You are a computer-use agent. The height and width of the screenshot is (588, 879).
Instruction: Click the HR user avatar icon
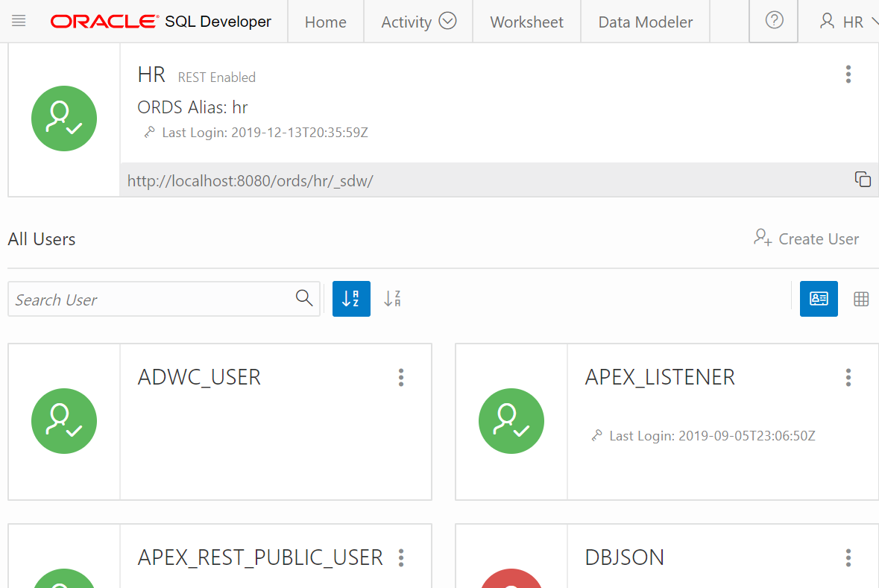click(64, 118)
